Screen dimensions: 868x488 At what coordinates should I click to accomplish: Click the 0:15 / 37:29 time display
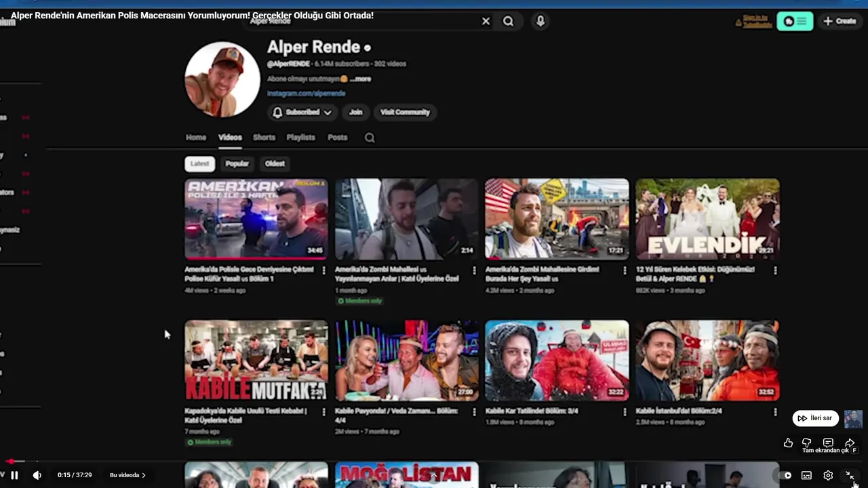click(75, 475)
